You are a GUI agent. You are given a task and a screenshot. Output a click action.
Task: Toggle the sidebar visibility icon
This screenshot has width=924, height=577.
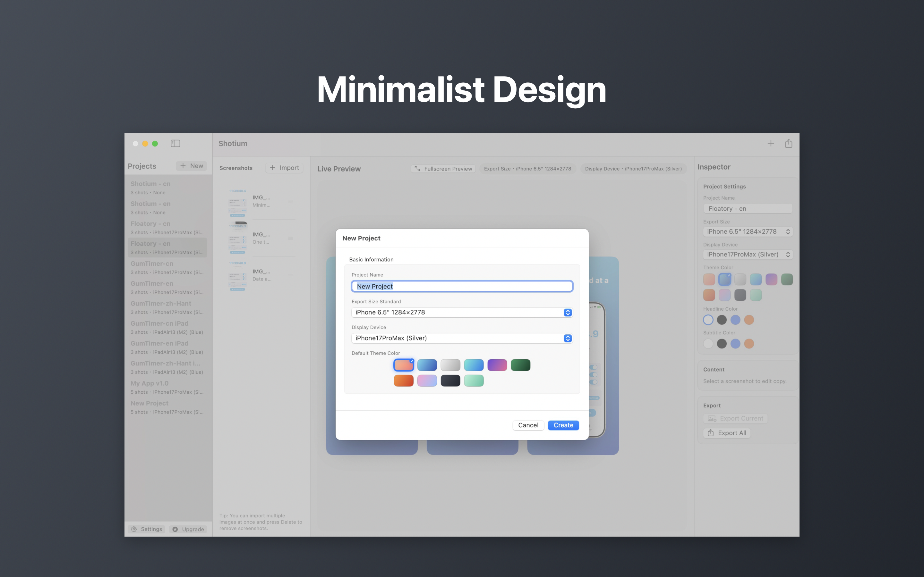175,143
